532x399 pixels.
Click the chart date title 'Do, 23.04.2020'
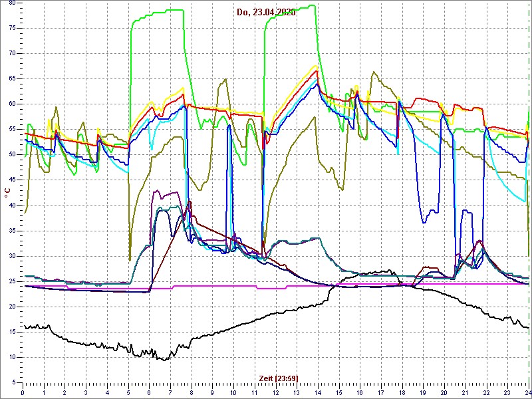(x=266, y=12)
